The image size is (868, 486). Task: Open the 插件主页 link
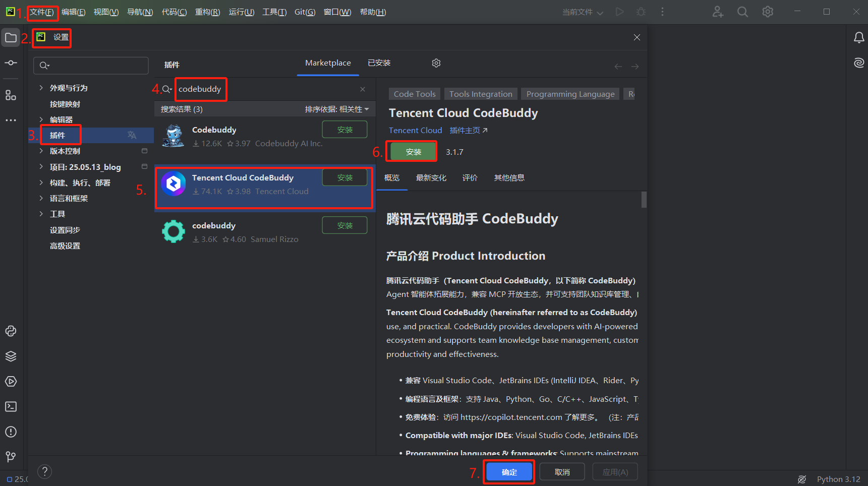point(469,131)
